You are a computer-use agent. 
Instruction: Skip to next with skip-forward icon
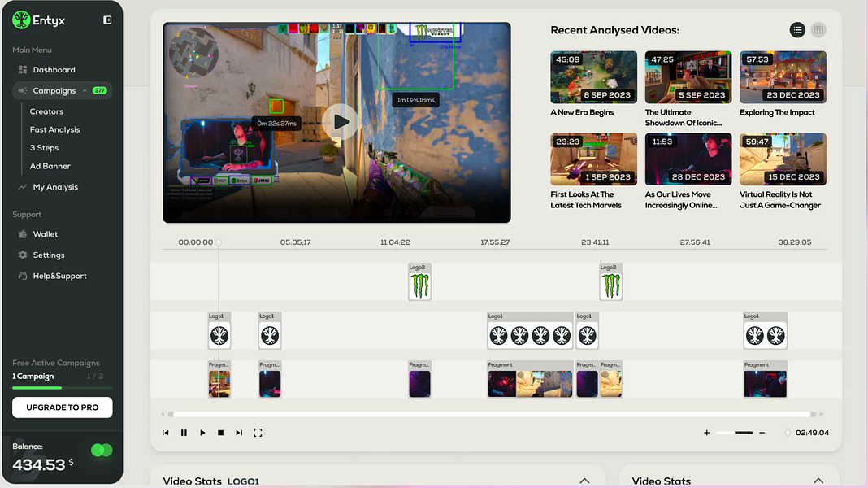239,433
